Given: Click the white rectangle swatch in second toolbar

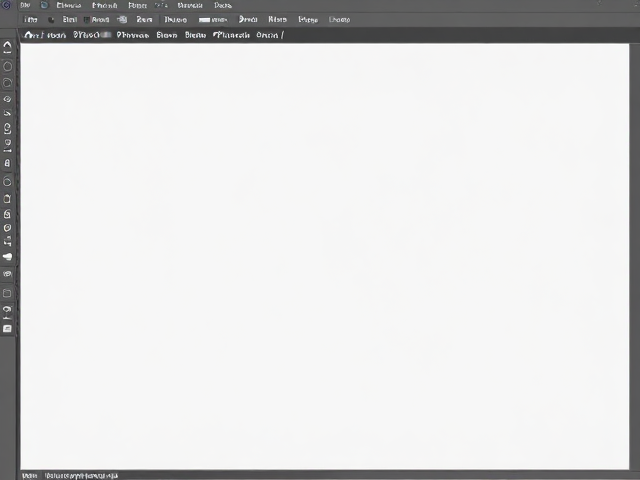Looking at the screenshot, I should 204,20.
